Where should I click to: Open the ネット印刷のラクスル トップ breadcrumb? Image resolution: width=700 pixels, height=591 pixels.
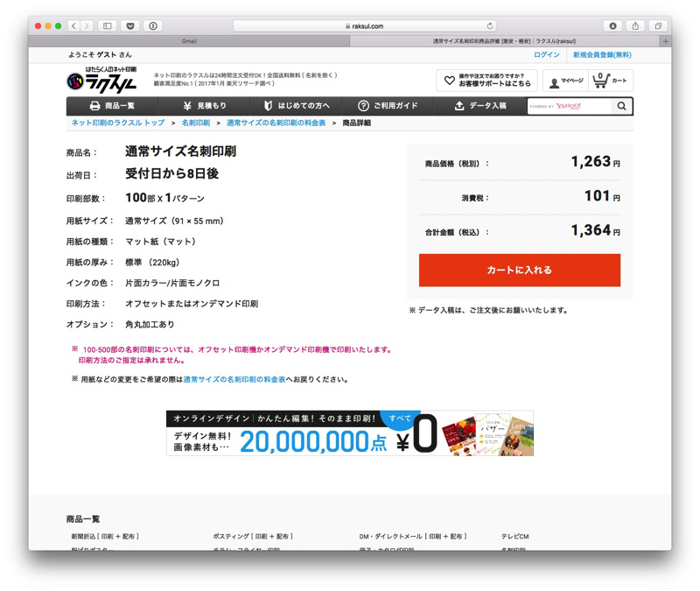pyautogui.click(x=118, y=123)
